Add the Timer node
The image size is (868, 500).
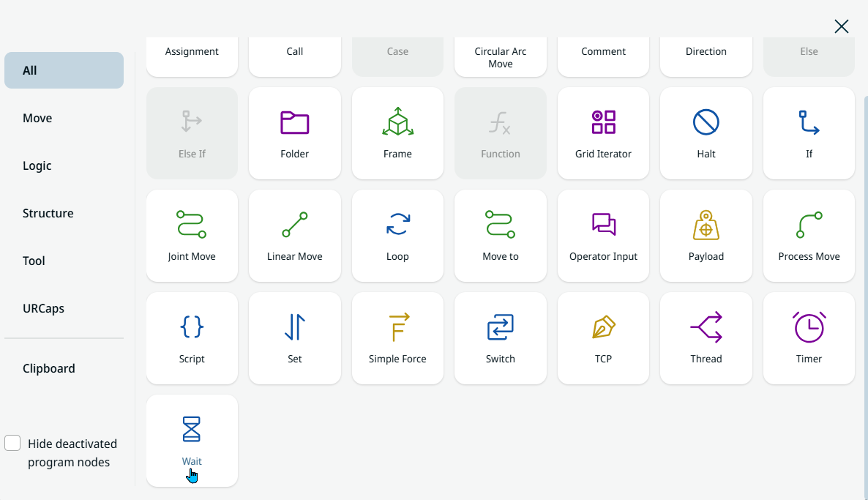[809, 338]
